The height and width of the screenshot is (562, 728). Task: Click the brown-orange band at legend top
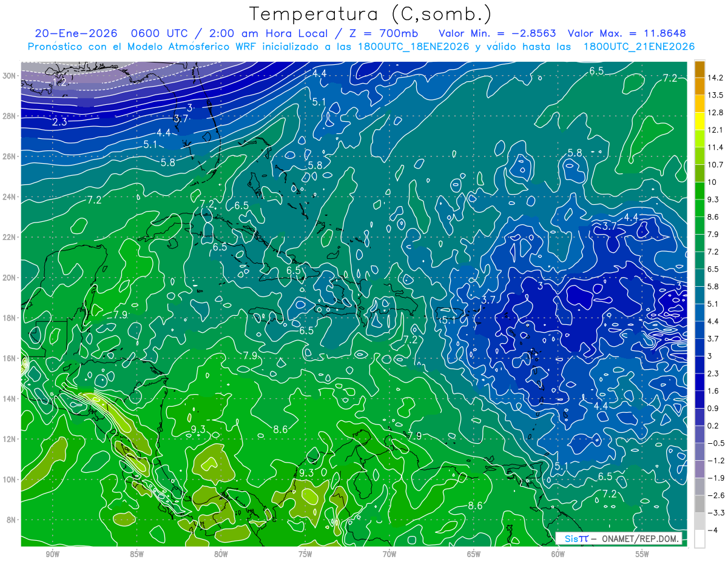pyautogui.click(x=699, y=69)
